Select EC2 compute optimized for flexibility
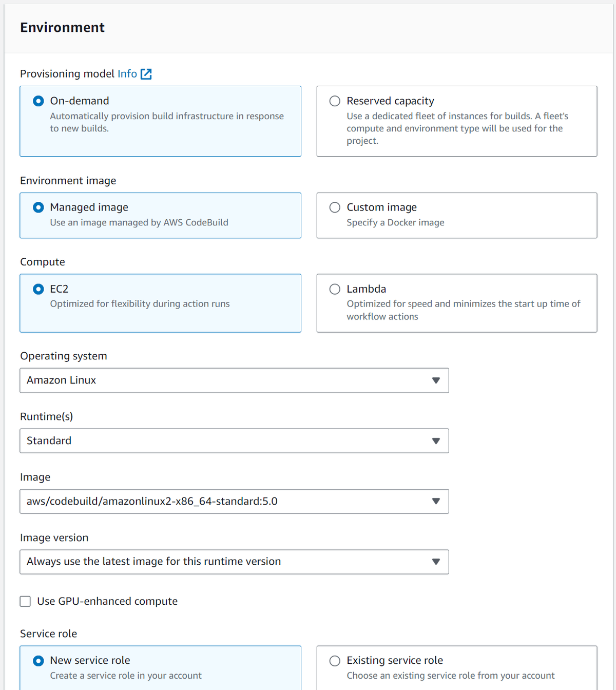616x690 pixels. [38, 289]
